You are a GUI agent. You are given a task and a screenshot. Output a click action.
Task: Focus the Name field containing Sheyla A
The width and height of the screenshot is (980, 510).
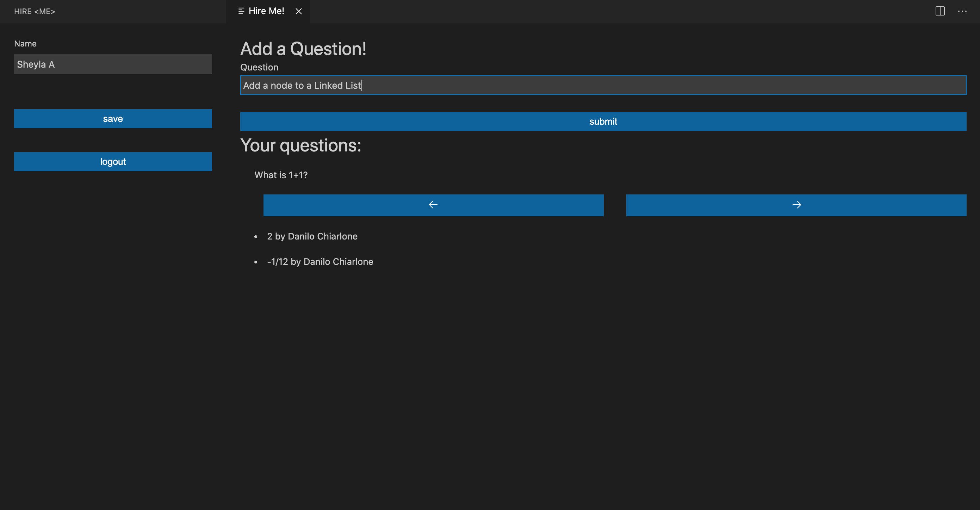[113, 64]
